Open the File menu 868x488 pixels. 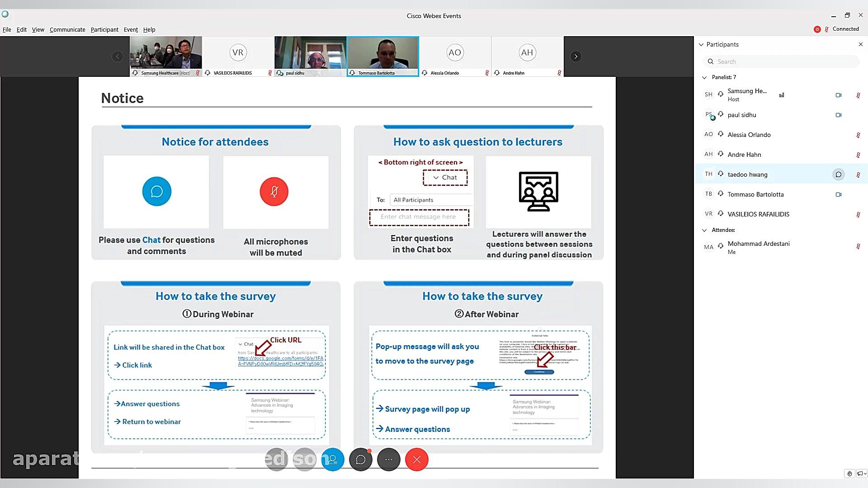[x=7, y=30]
